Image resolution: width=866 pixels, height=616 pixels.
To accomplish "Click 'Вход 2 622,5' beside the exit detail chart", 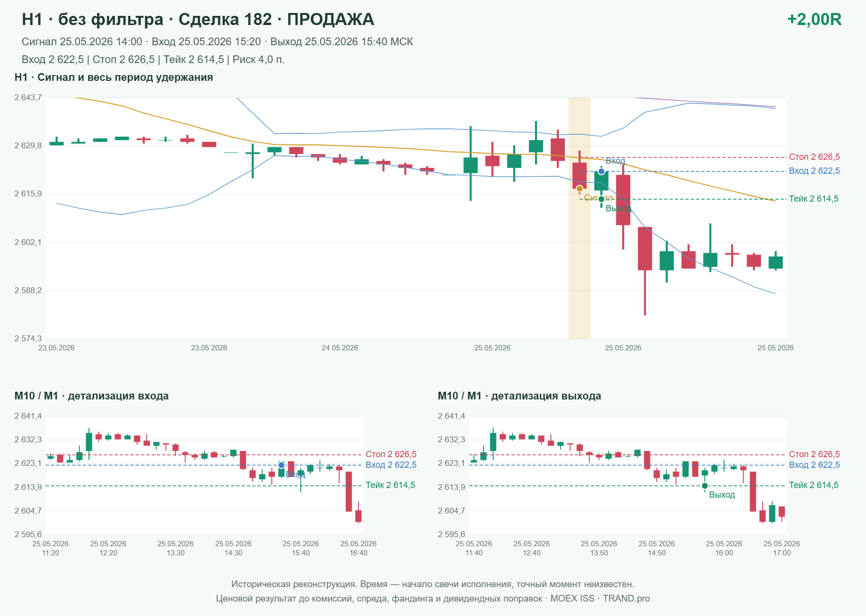I will pyautogui.click(x=814, y=465).
